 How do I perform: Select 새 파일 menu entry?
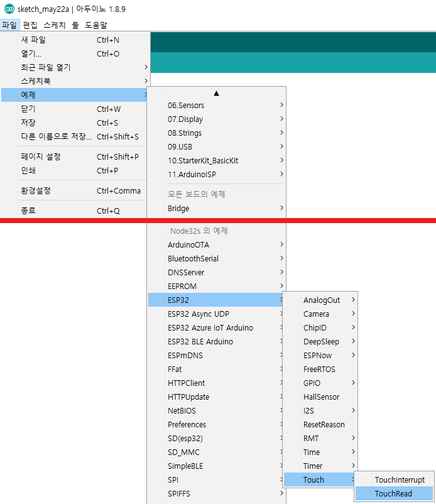click(75, 40)
